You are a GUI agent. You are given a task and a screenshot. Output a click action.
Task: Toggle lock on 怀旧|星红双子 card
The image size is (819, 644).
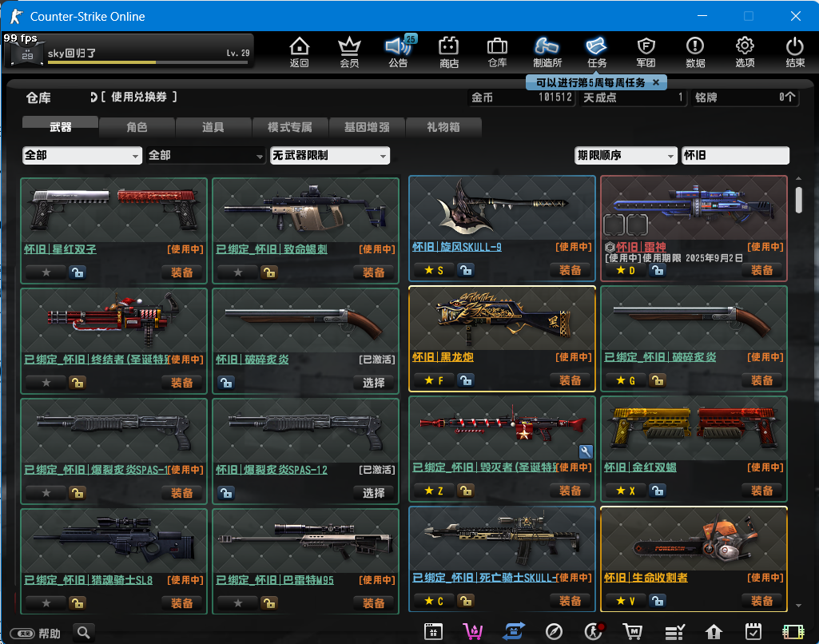point(78,272)
